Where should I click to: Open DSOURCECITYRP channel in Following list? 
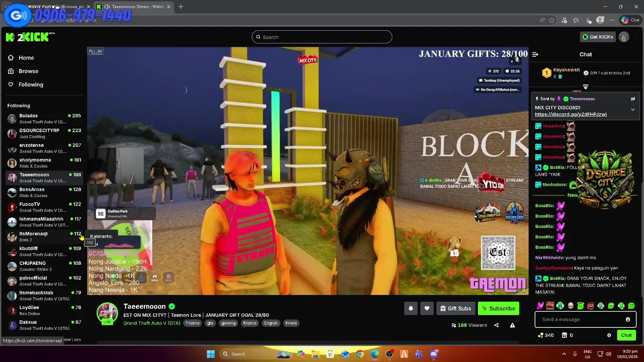[44, 133]
